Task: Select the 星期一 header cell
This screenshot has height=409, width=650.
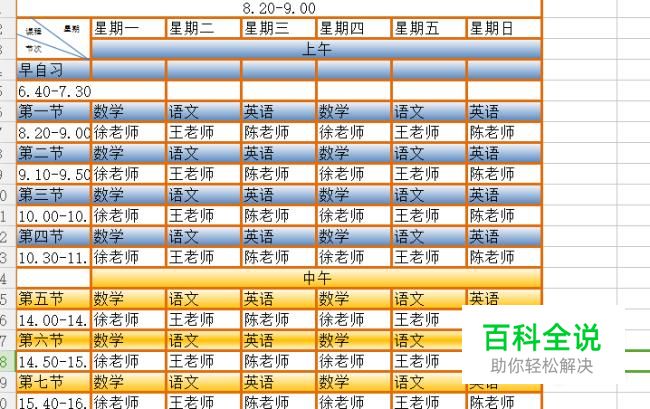Action: pyautogui.click(x=128, y=29)
